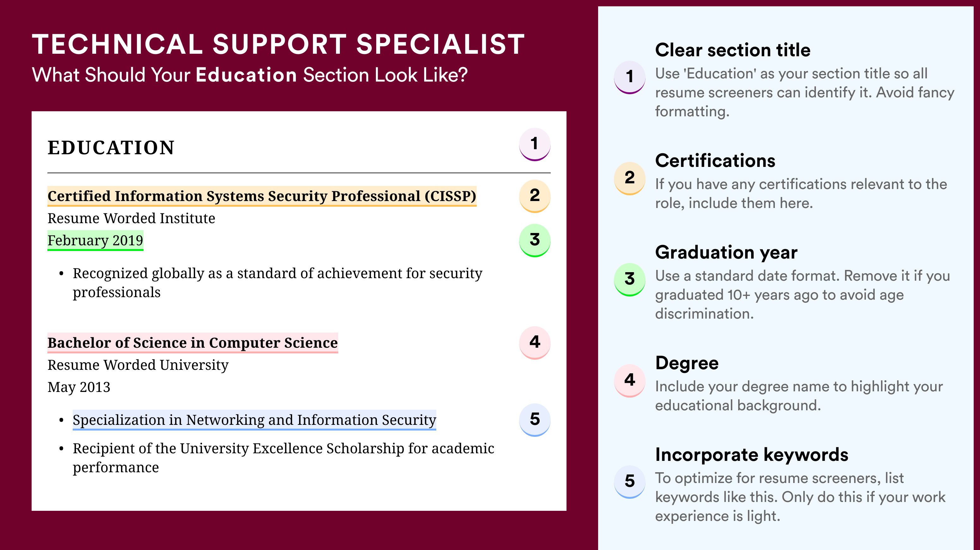Click pink badge 4 next to Degree heading

click(x=629, y=381)
